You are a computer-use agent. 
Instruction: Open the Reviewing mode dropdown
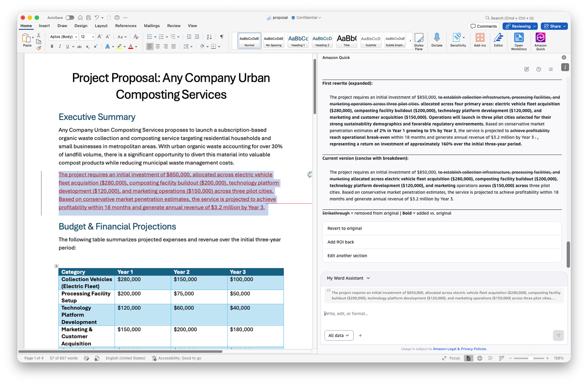tap(520, 26)
